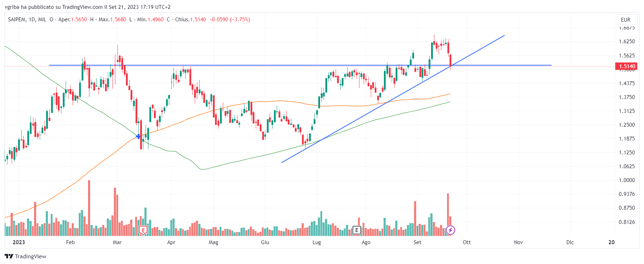Click the Ago label on time axis
The height and width of the screenshot is (264, 644).
(366, 242)
